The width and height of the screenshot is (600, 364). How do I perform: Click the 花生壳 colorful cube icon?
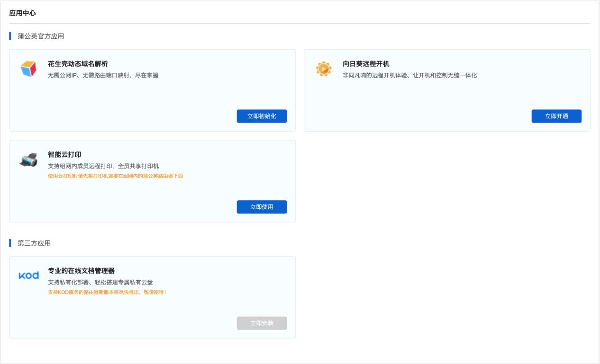click(28, 69)
